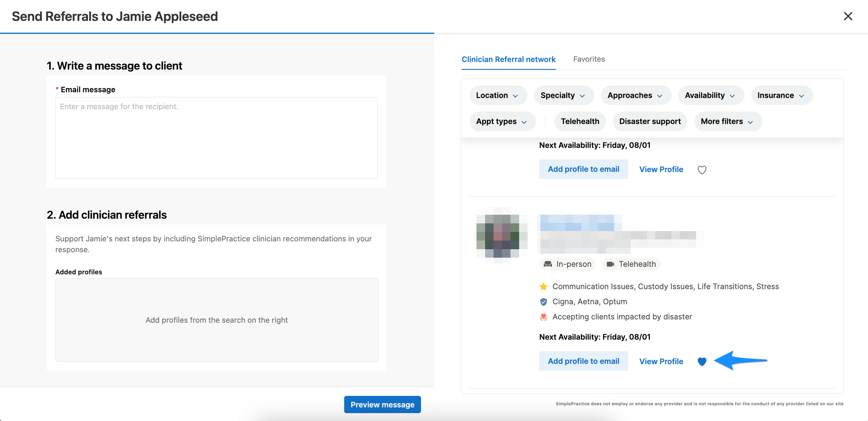The width and height of the screenshot is (868, 421).
Task: Click the Added profiles empty box
Action: click(217, 320)
